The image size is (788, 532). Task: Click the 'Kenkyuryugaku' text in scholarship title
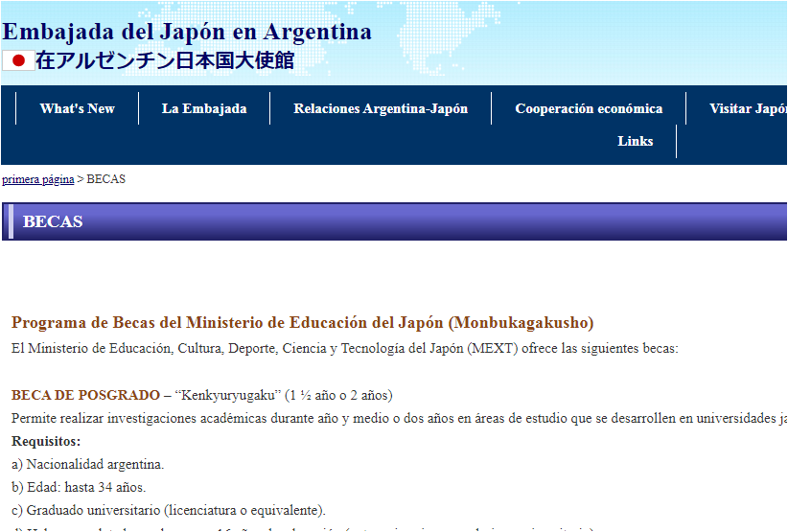click(227, 395)
